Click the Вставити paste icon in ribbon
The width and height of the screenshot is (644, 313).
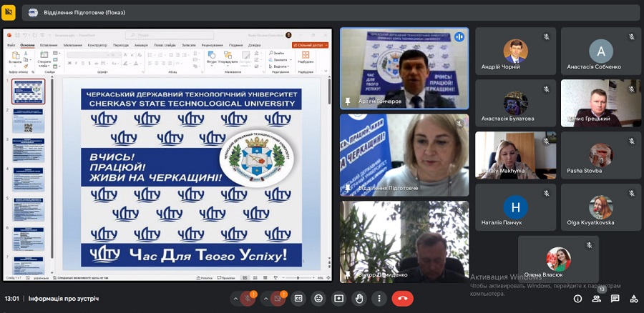point(16,55)
